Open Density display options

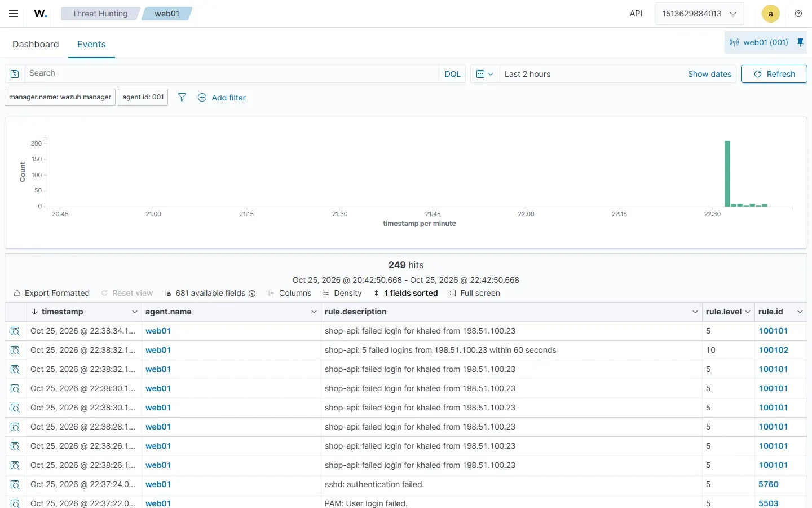[x=342, y=294]
